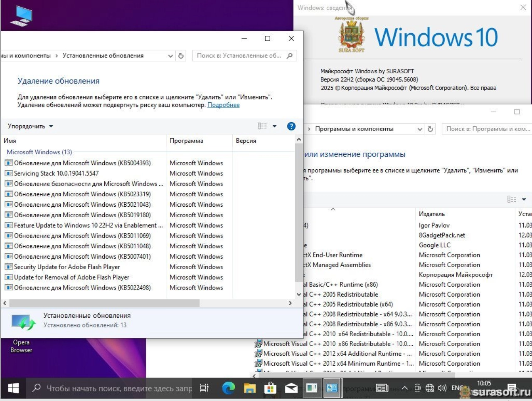The height and width of the screenshot is (401, 532).
Task: Open the Opera Browser desktop shortcut
Action: click(x=21, y=346)
